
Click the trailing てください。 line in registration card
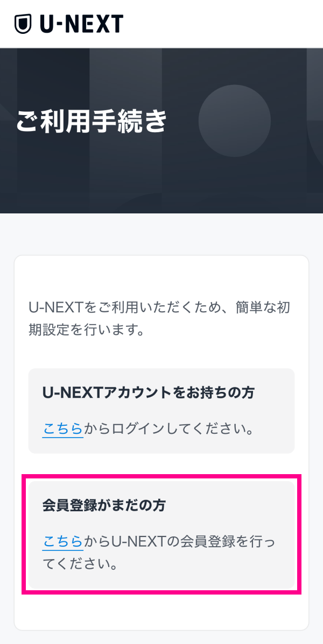tap(80, 566)
